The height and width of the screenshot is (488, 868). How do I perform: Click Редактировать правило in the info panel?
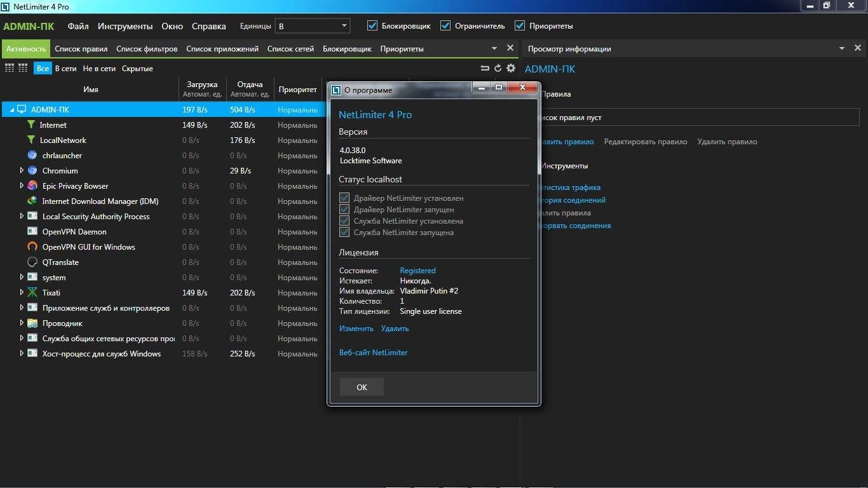tap(646, 142)
